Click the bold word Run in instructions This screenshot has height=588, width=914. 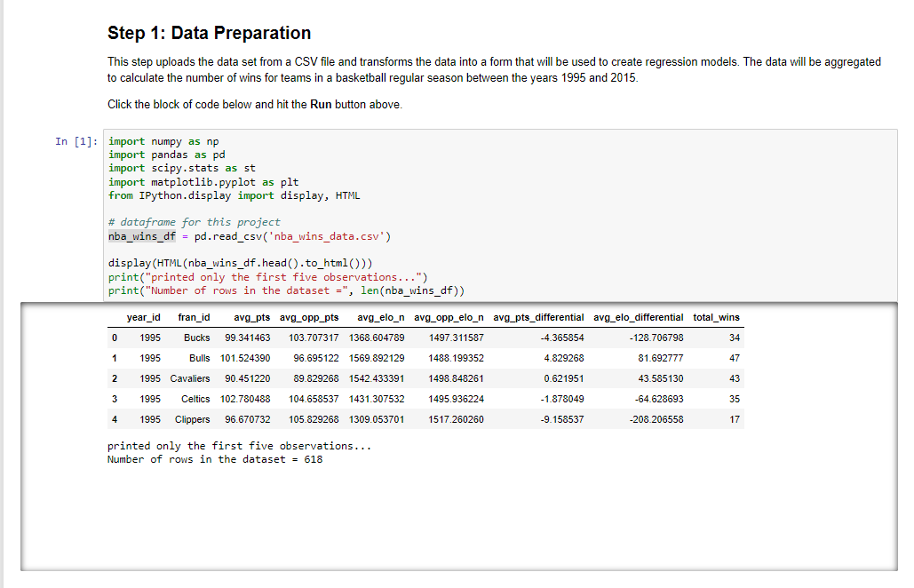321,104
